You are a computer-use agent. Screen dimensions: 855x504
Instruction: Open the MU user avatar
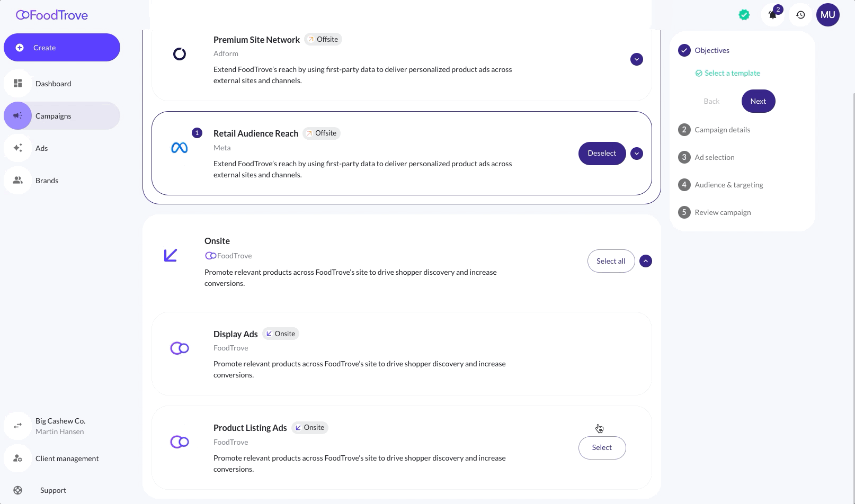828,15
